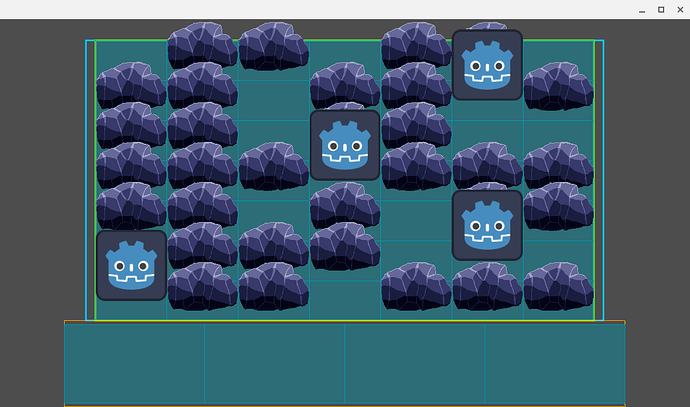Screen dimensions: 690x407
Task: Select the rock directly right of top-right Godot icon
Action: coord(558,86)
